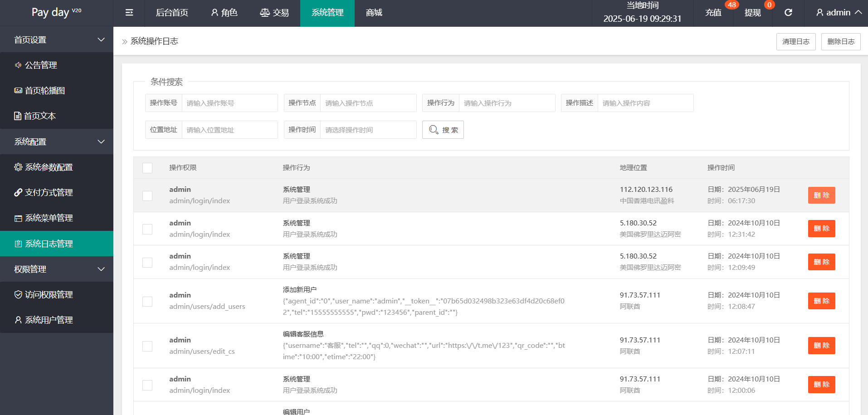Image resolution: width=868 pixels, height=415 pixels.
Task: Click IP address 112.120.123.116
Action: [646, 190]
